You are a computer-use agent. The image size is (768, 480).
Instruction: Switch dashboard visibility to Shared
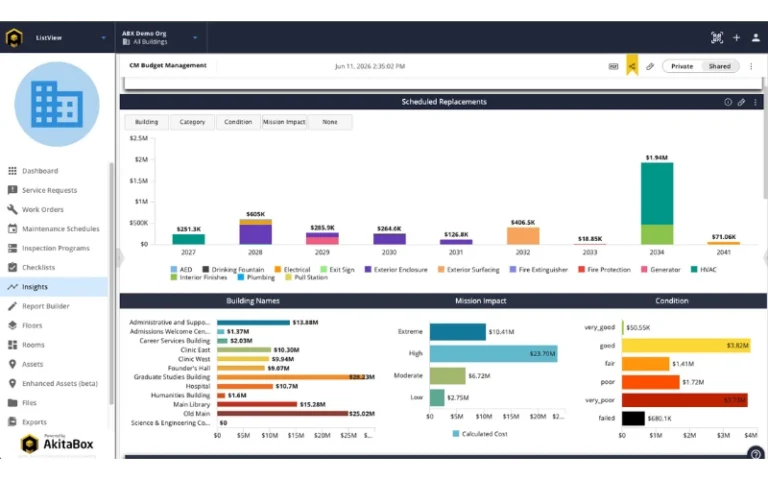point(720,66)
